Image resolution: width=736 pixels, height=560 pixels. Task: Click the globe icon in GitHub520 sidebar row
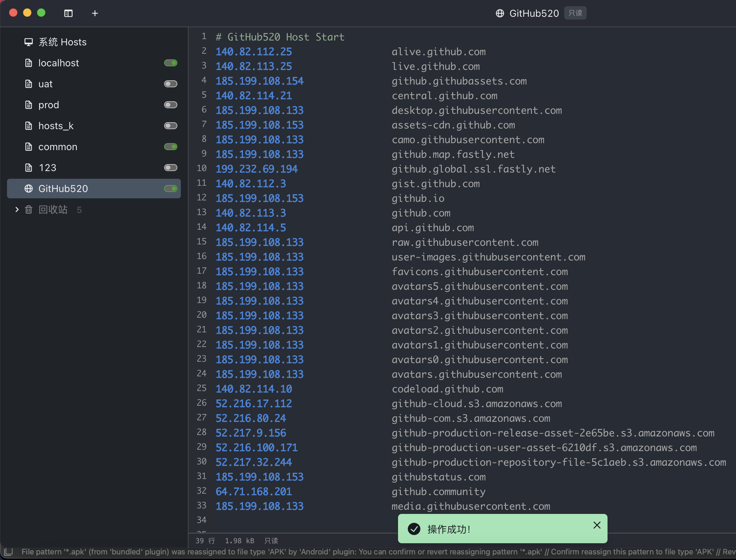pyautogui.click(x=29, y=189)
